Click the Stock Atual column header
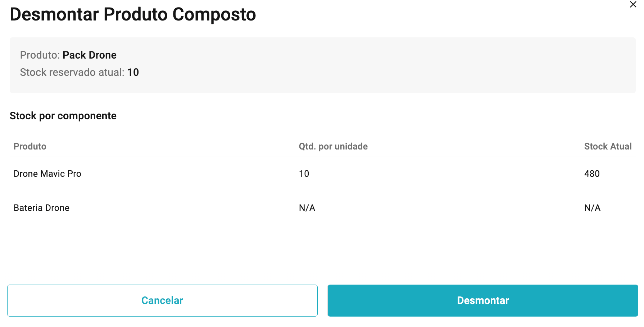Viewport: 644px width, 327px height. pos(608,146)
